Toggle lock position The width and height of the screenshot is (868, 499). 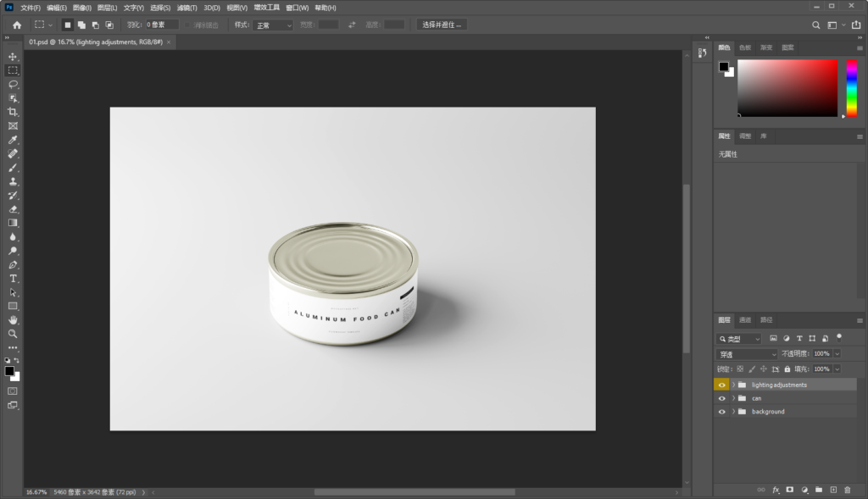(764, 369)
